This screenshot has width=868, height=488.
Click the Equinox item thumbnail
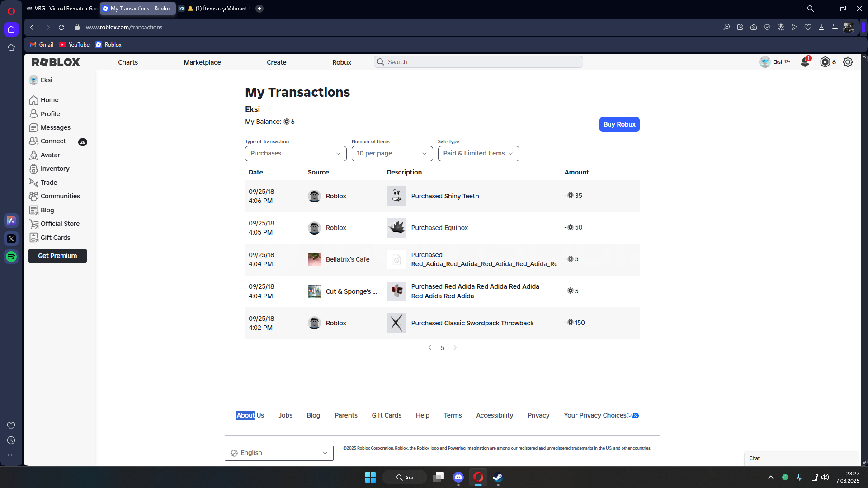(x=396, y=228)
